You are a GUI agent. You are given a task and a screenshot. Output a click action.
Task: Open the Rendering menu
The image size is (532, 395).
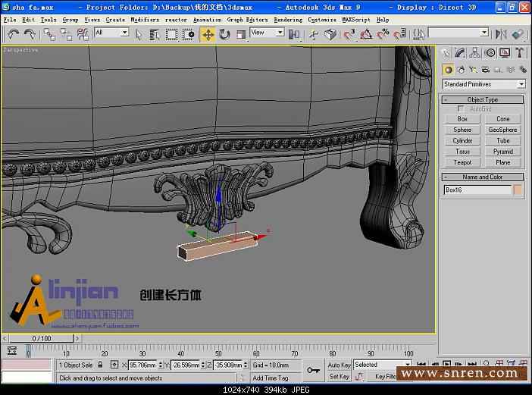[x=287, y=20]
